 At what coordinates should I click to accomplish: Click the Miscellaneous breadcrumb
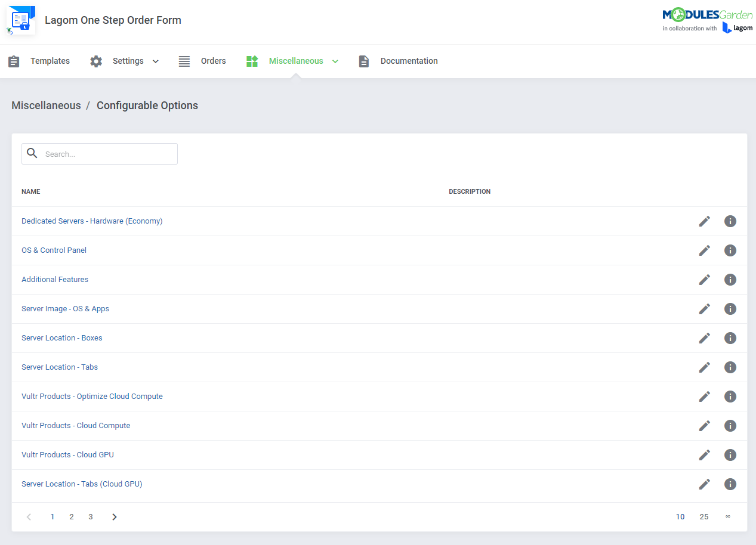[46, 106]
